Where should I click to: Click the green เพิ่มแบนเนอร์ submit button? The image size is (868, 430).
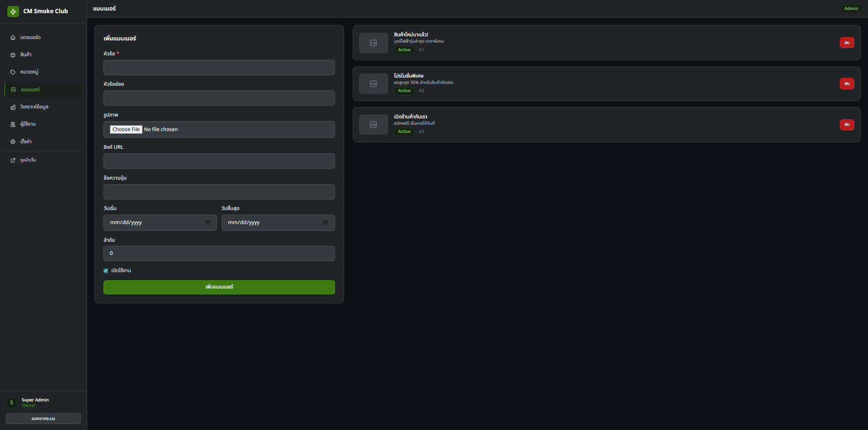point(219,287)
